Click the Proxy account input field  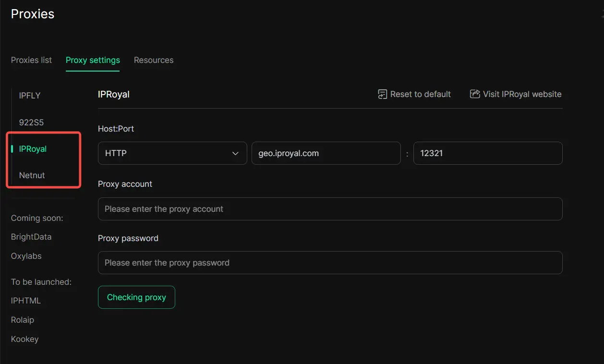click(x=330, y=209)
